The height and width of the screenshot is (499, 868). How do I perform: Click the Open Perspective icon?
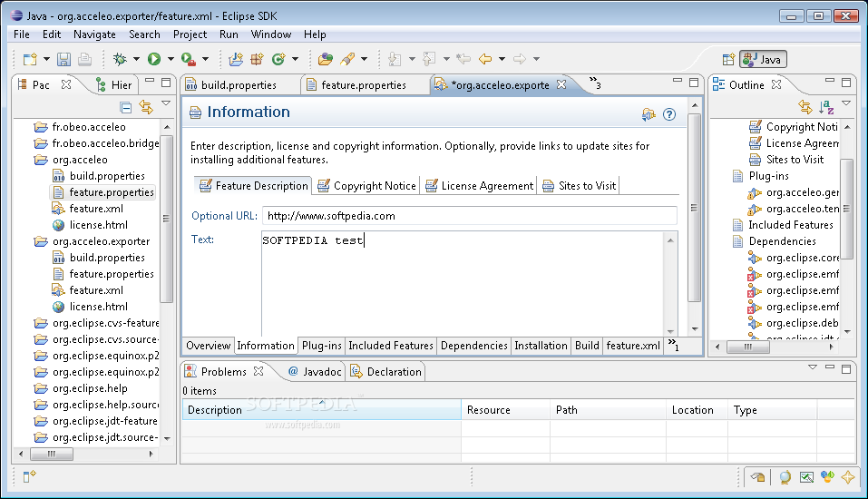click(728, 59)
